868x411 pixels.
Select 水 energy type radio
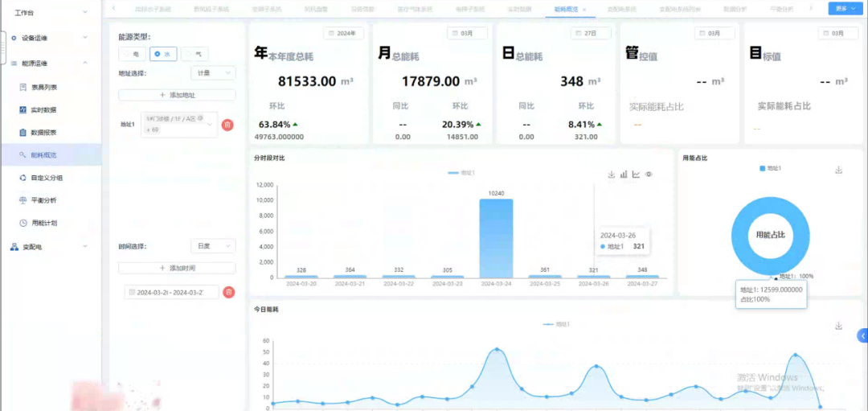point(162,54)
